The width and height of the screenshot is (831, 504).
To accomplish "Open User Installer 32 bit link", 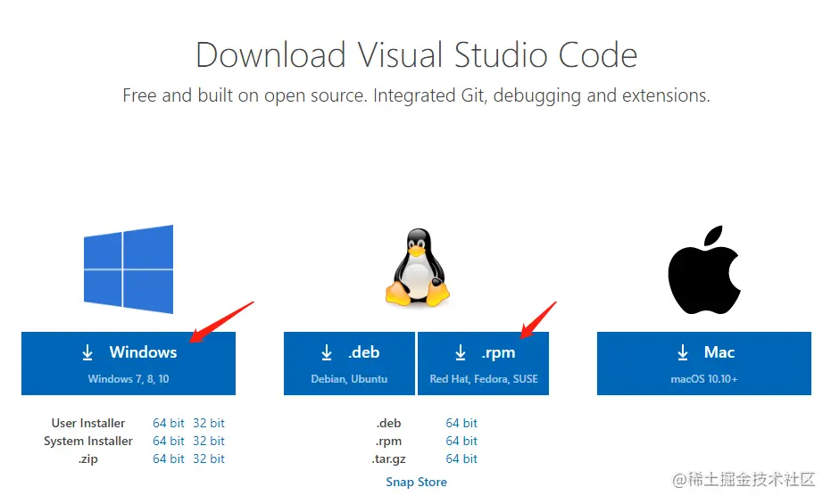I will coord(208,423).
